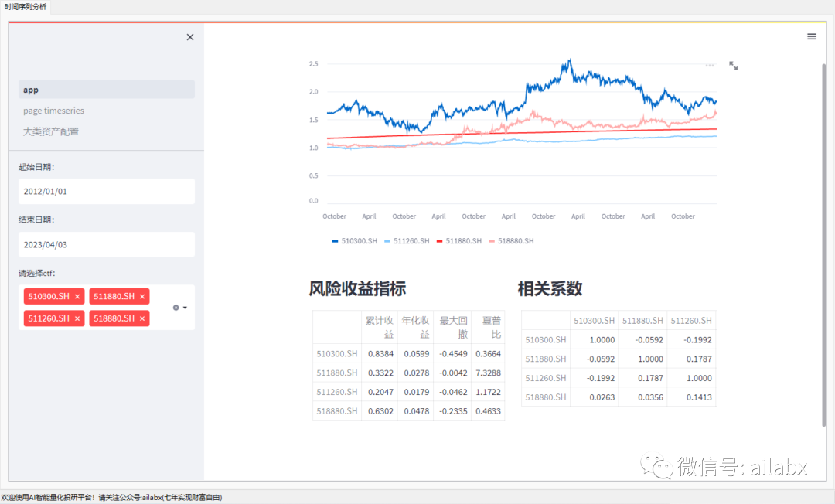Click the 风险收益指标 heading

(x=357, y=289)
